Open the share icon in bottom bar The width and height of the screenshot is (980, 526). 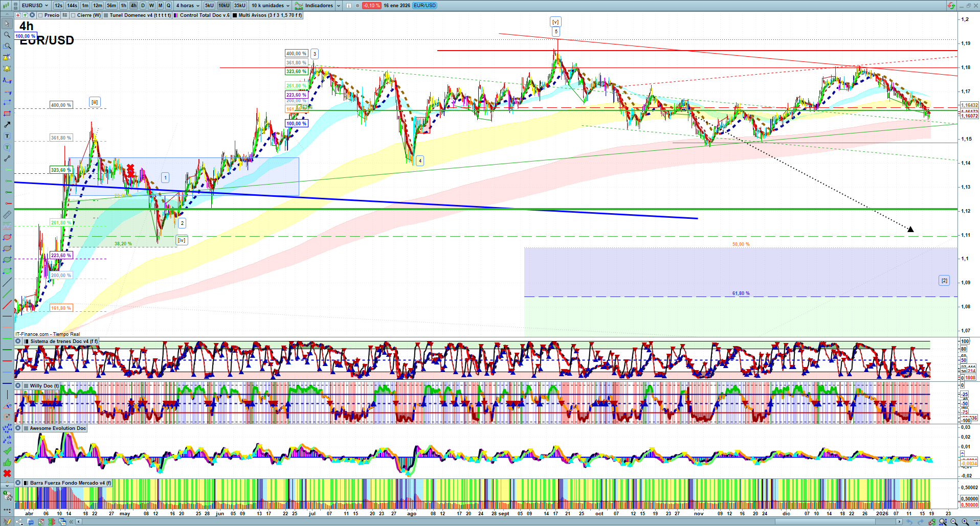point(19,522)
